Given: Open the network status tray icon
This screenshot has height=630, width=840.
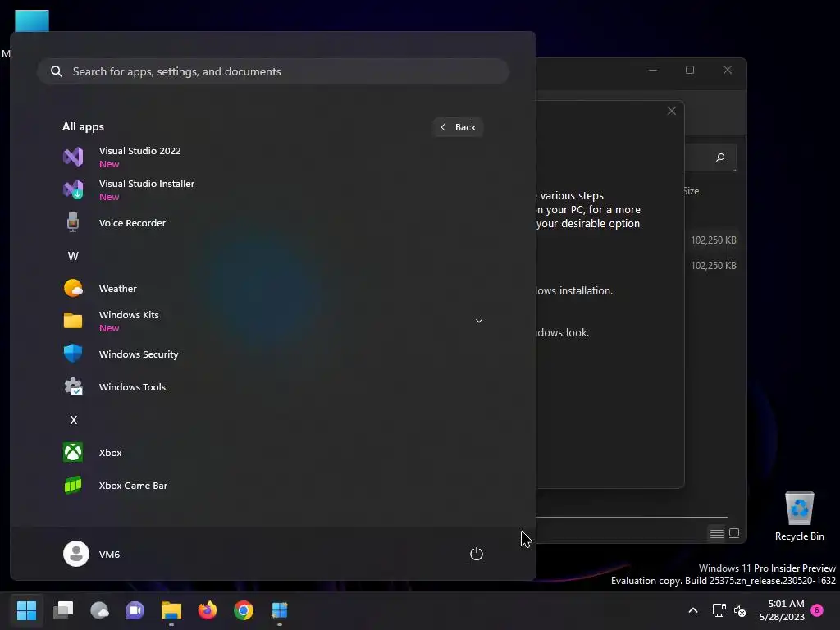Looking at the screenshot, I should coord(719,610).
